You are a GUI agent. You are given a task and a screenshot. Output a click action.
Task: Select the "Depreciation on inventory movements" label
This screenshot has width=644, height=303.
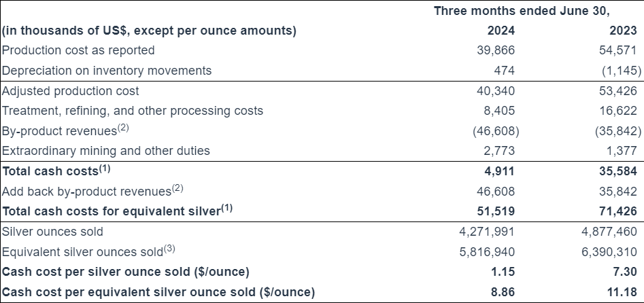(x=107, y=71)
